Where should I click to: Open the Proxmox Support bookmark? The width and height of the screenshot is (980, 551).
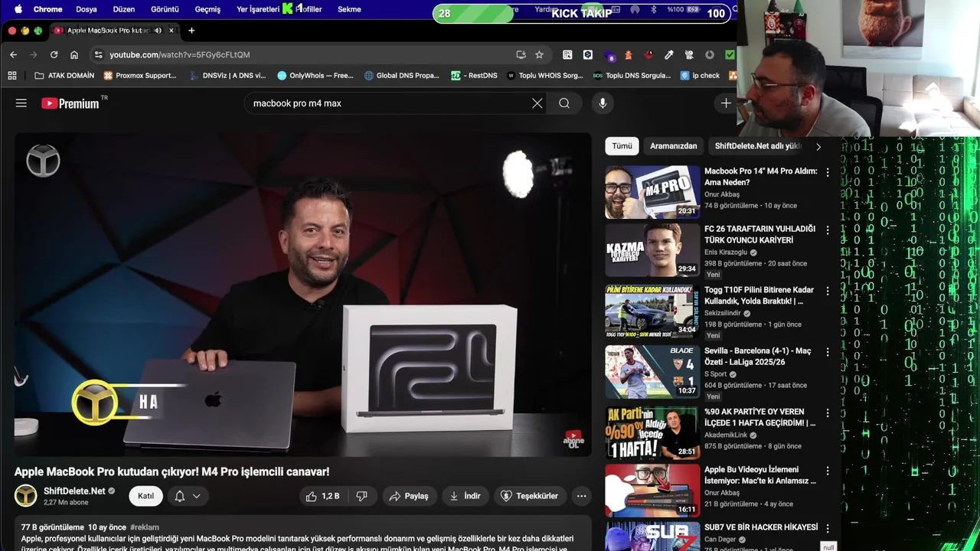click(x=140, y=76)
